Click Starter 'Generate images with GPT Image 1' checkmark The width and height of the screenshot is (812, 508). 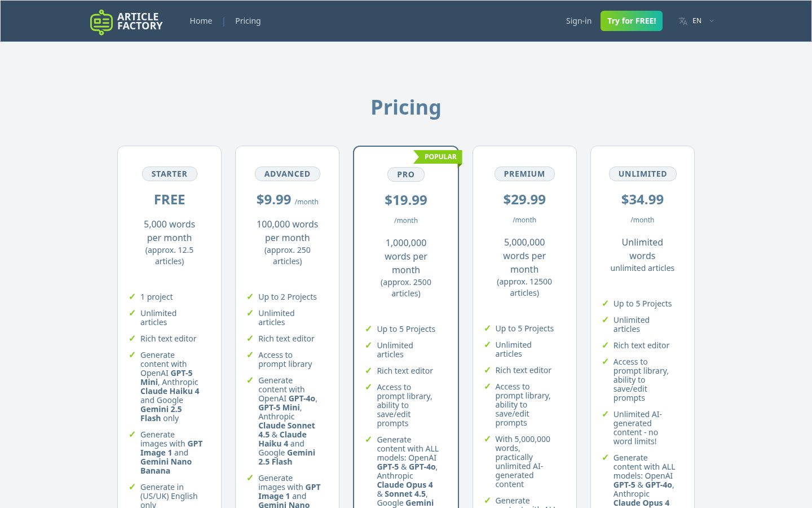tap(132, 435)
